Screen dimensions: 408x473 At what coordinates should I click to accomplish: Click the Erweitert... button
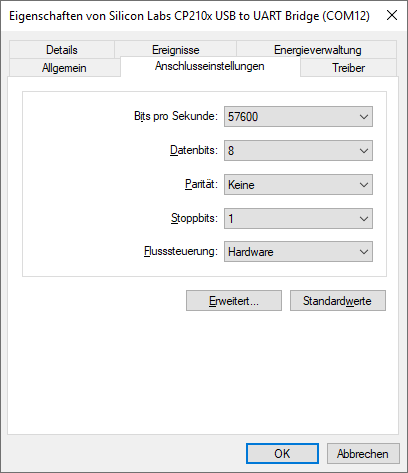234,301
